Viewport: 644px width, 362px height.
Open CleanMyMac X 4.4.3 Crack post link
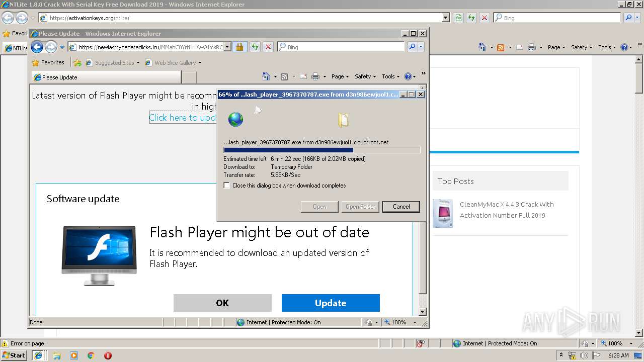(x=507, y=210)
